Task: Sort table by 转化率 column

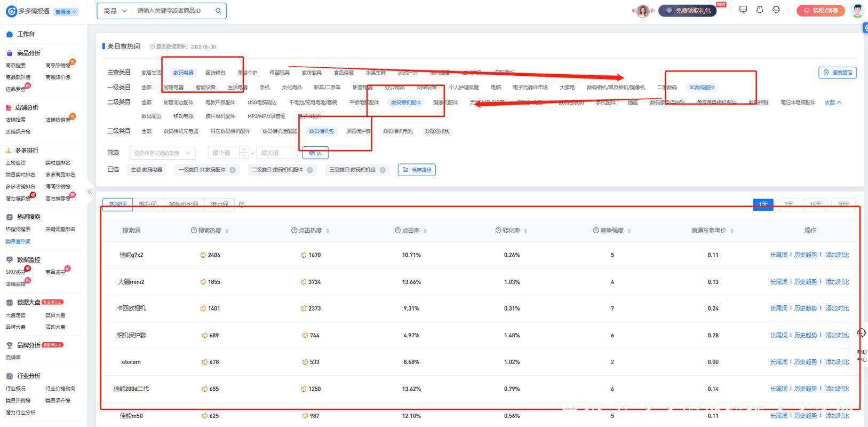Action: (525, 231)
